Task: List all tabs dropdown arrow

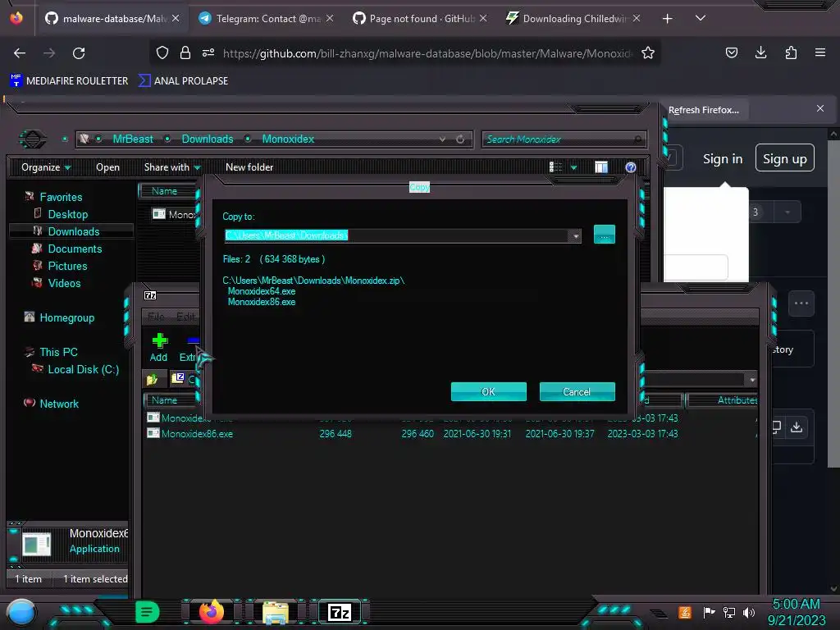Action: click(x=701, y=18)
